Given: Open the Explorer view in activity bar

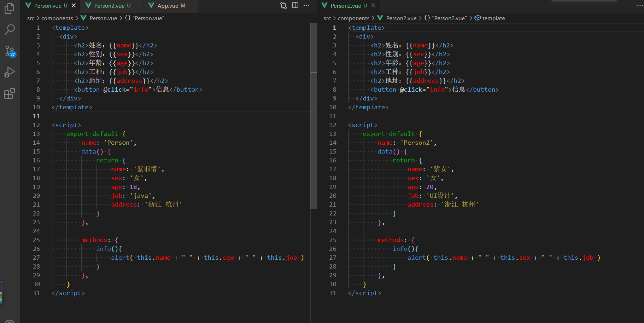Looking at the screenshot, I should tap(10, 8).
